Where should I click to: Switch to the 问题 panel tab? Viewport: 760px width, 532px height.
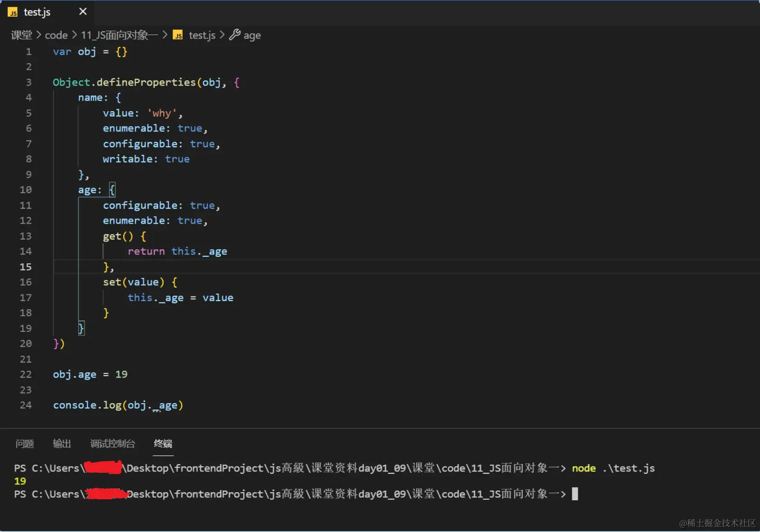point(25,443)
